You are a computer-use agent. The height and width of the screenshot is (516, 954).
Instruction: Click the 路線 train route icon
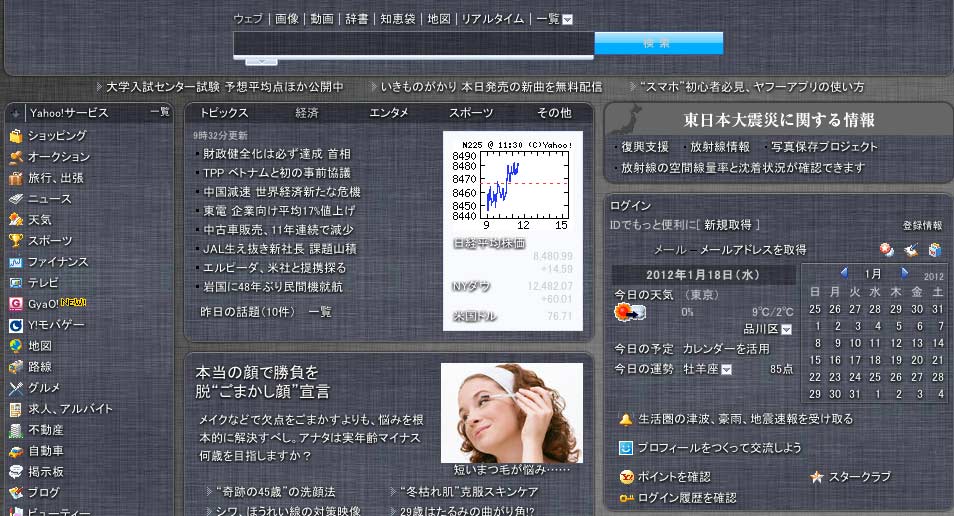click(x=15, y=367)
